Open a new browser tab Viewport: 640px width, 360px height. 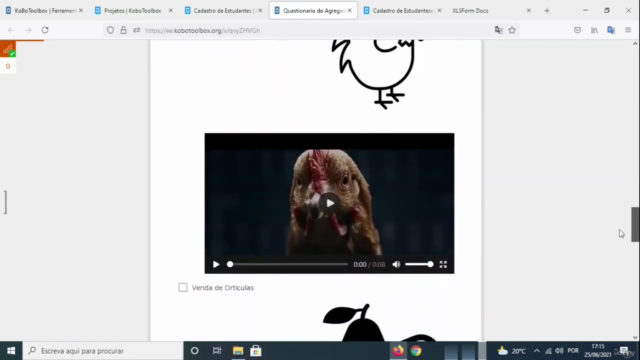[x=547, y=11]
